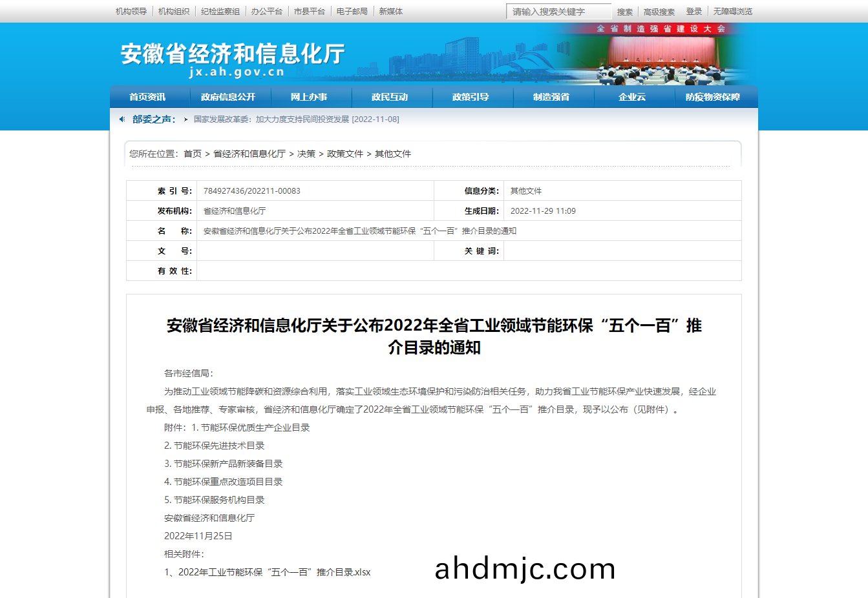Open 高级搜索 advanced search

point(659,12)
